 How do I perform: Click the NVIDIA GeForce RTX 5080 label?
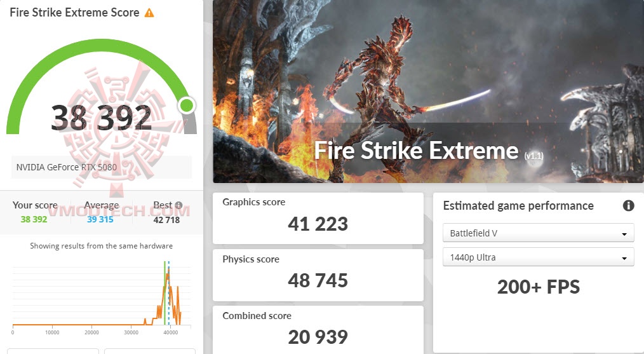click(x=67, y=167)
